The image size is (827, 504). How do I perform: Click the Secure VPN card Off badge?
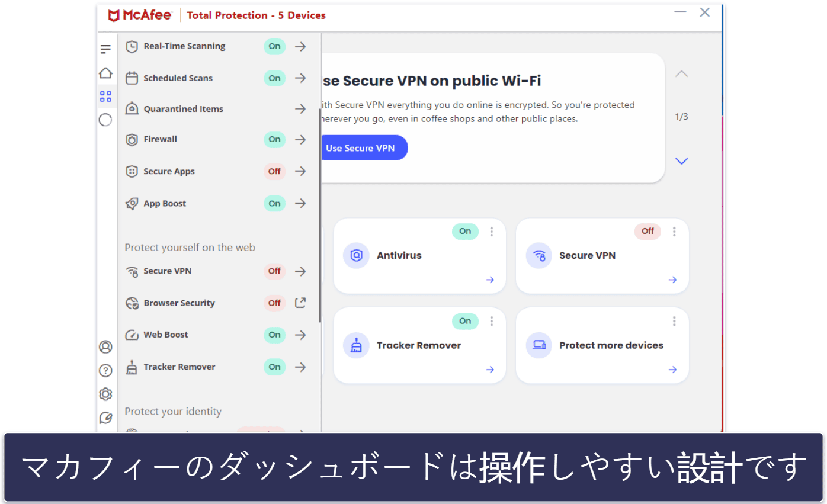tap(648, 232)
